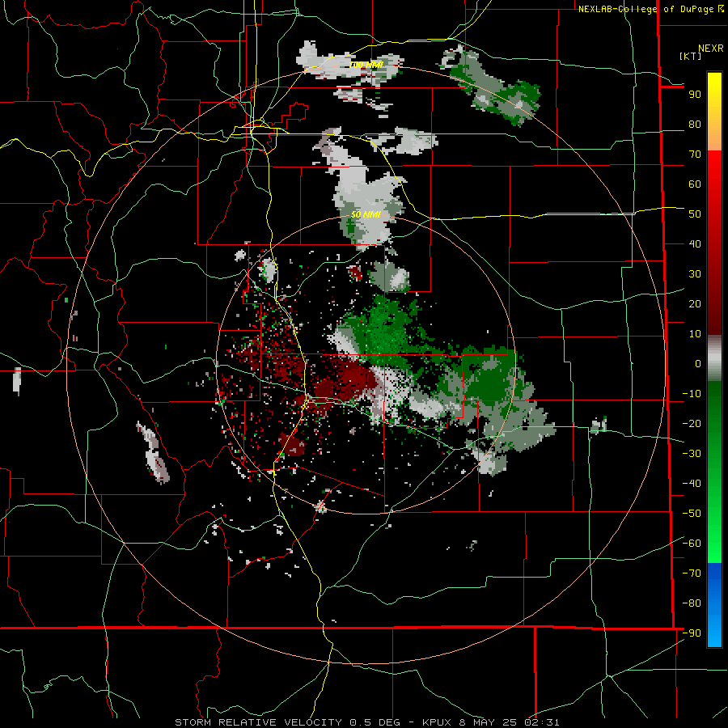Click the -70 value on the velocity scale
Screen dimensions: 728x728
692,574
